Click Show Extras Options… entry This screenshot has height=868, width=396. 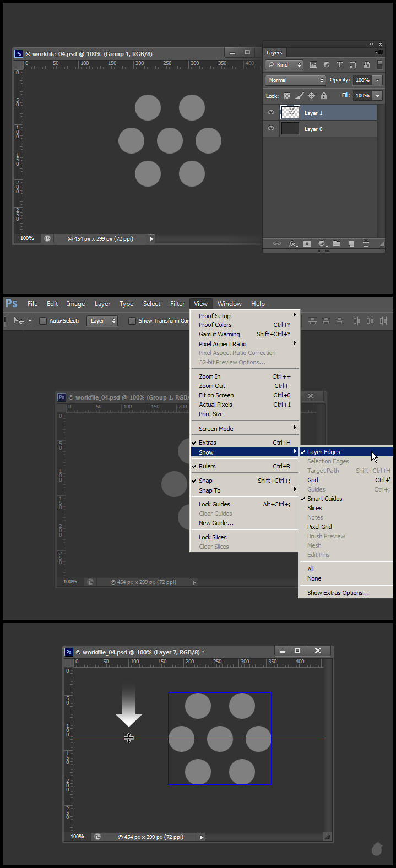coord(338,593)
